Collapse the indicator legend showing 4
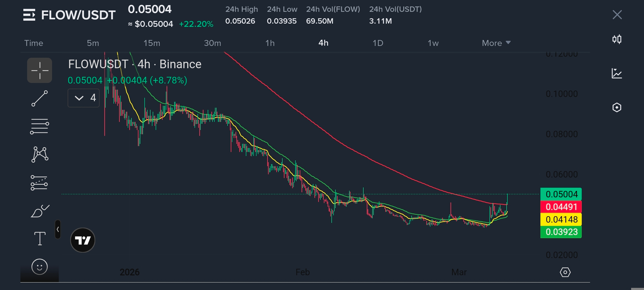The width and height of the screenshot is (644, 290). [79, 98]
